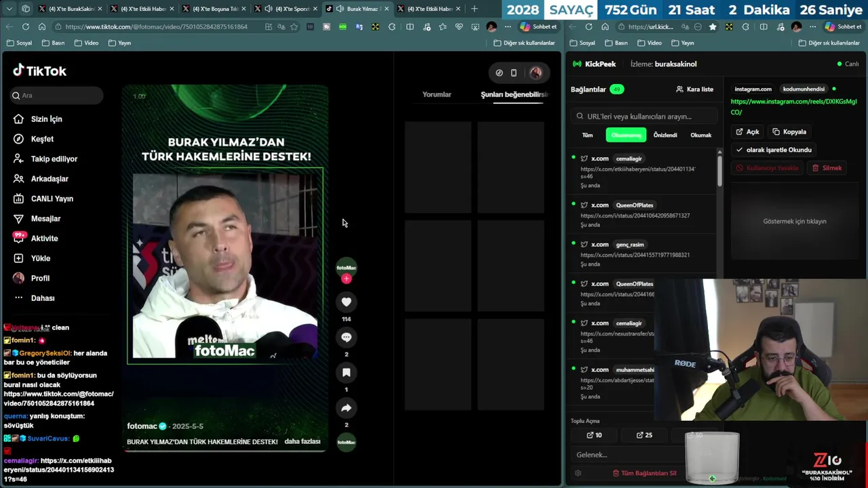The image size is (868, 488).
Task: Select the Önizlendi filter in KickPeek
Action: (665, 135)
